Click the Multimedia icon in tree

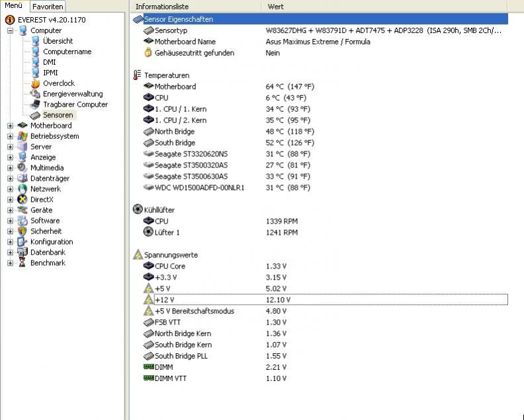(x=22, y=168)
